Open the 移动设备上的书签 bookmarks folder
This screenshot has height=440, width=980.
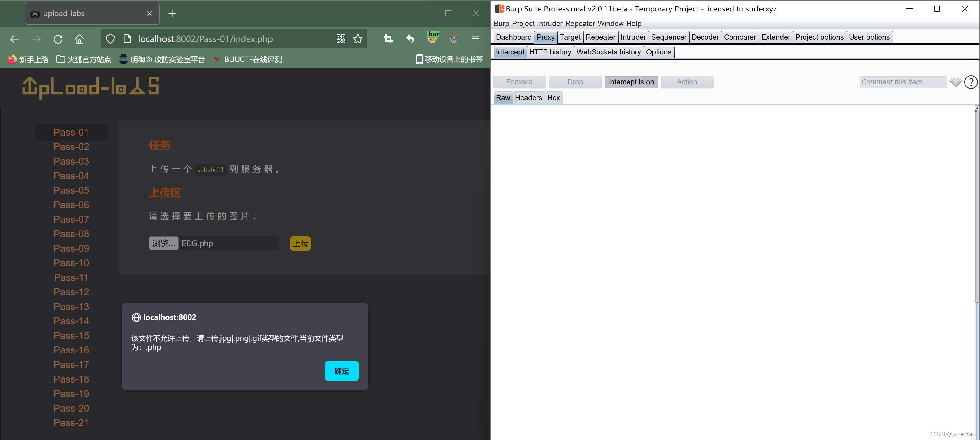449,59
